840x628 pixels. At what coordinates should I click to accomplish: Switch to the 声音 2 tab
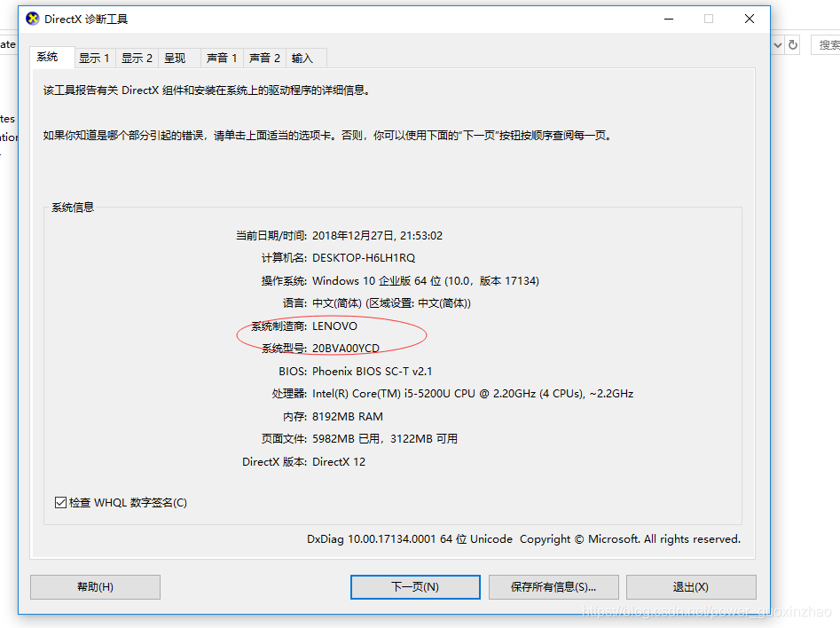(264, 58)
